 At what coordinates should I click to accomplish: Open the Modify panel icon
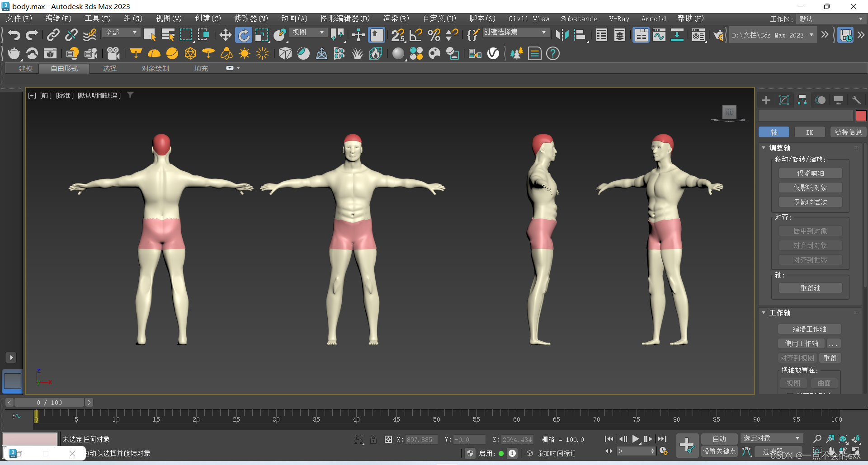pyautogui.click(x=784, y=100)
